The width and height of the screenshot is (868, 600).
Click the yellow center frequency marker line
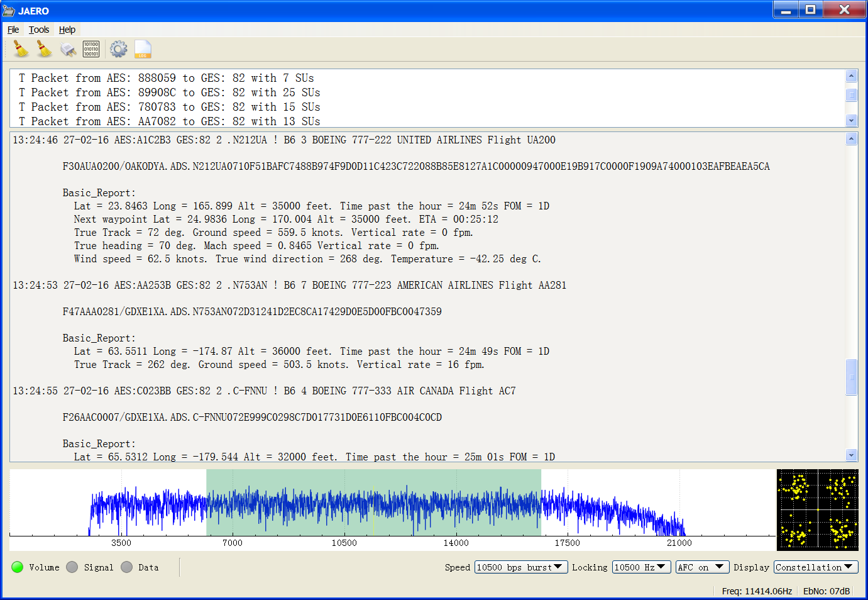[373, 511]
